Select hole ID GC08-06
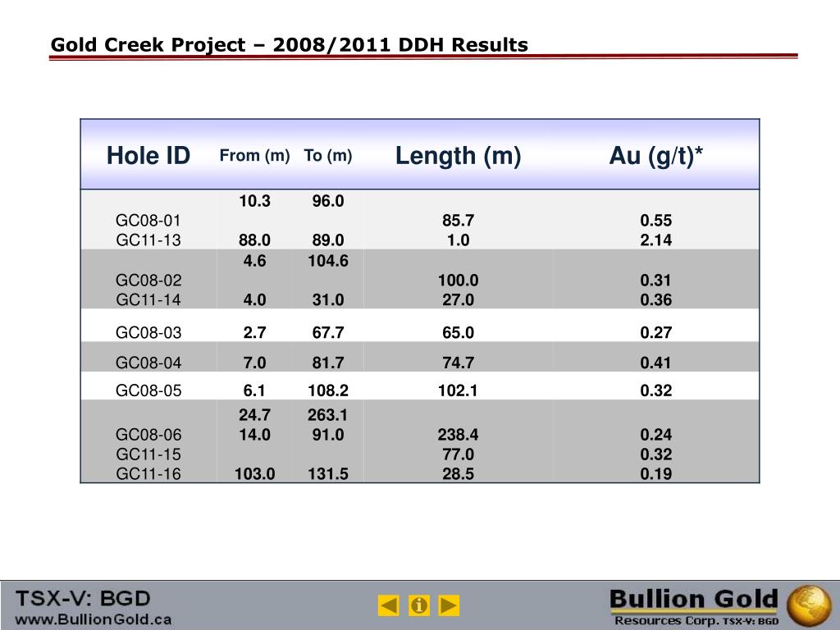Screen dimensions: 840x630 pos(148,435)
